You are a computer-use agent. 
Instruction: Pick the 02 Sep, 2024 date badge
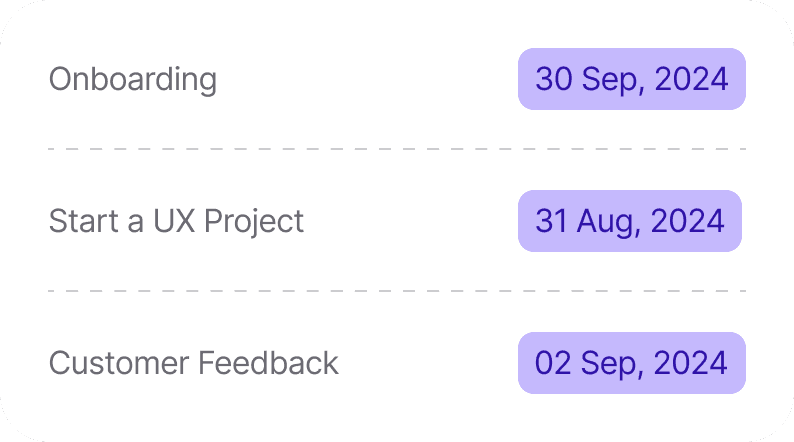631,363
